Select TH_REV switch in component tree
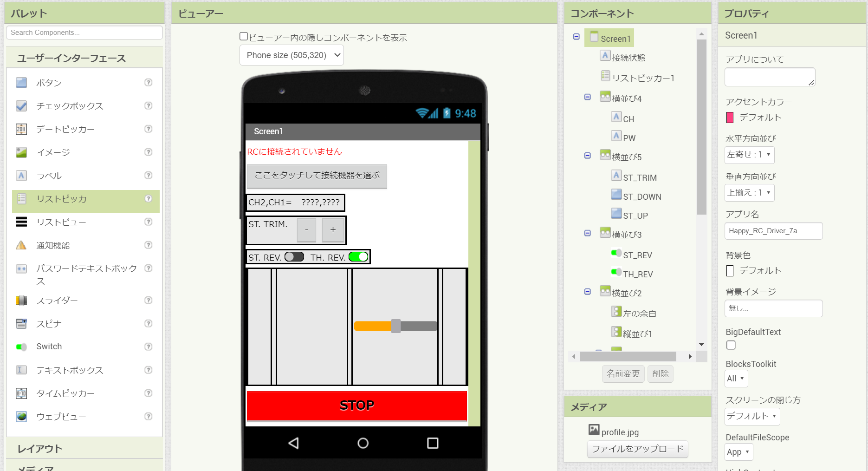Image resolution: width=868 pixels, height=471 pixels. [632, 274]
